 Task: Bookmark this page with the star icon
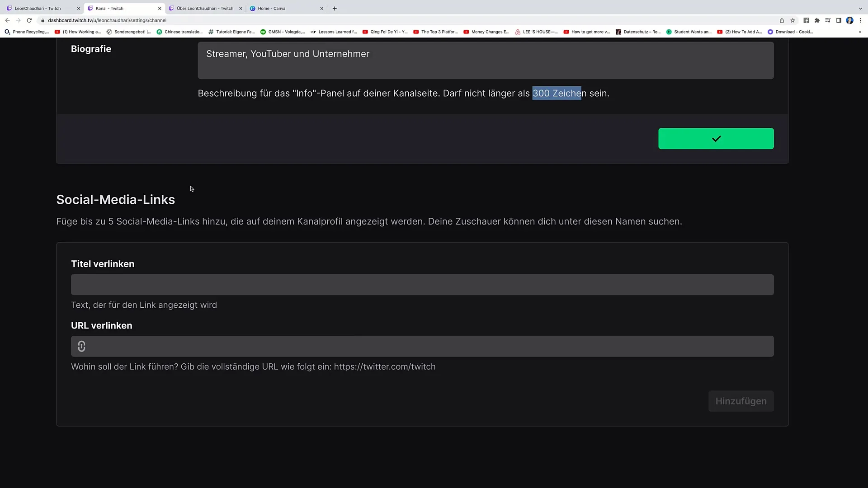793,20
